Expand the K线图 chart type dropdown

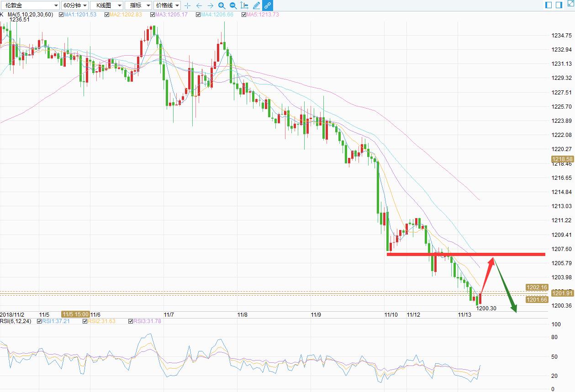pos(106,5)
